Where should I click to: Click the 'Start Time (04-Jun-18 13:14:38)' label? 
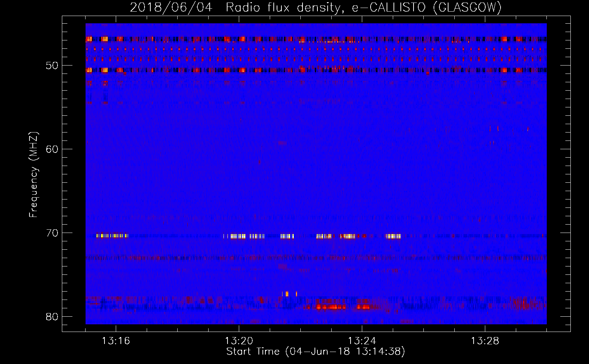tap(316, 352)
